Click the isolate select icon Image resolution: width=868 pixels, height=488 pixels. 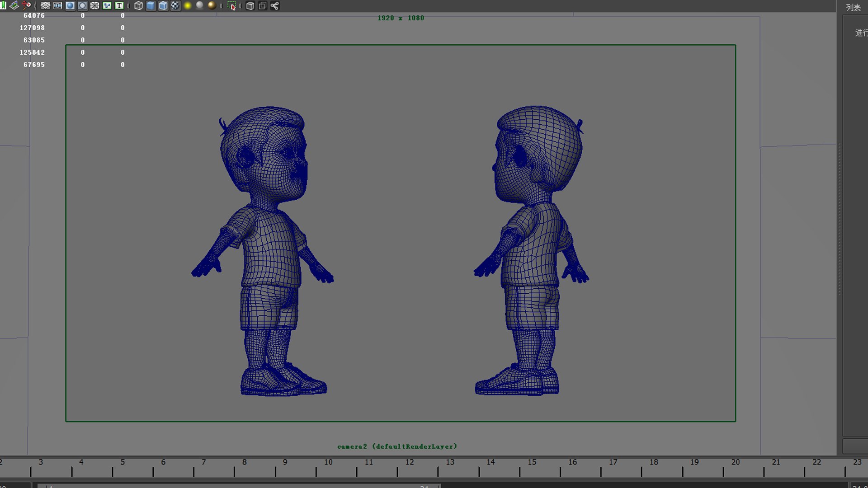tap(231, 6)
